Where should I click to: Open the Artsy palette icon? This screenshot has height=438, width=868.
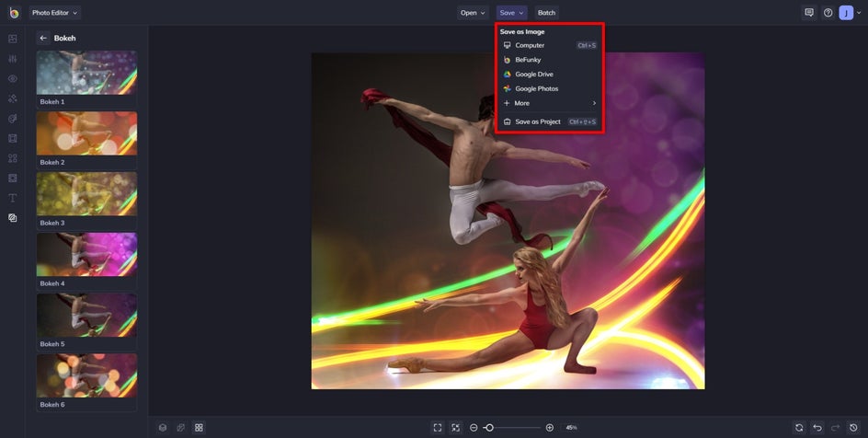click(12, 119)
